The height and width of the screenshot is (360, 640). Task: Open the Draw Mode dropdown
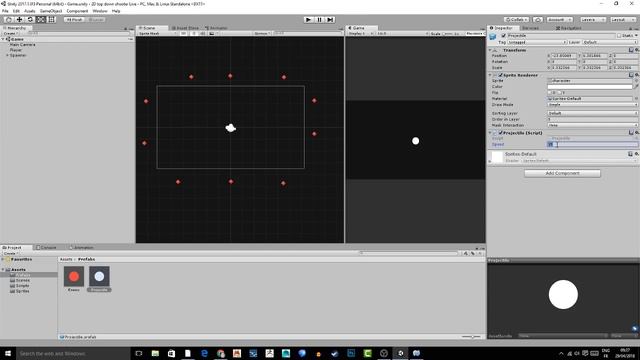(x=593, y=105)
